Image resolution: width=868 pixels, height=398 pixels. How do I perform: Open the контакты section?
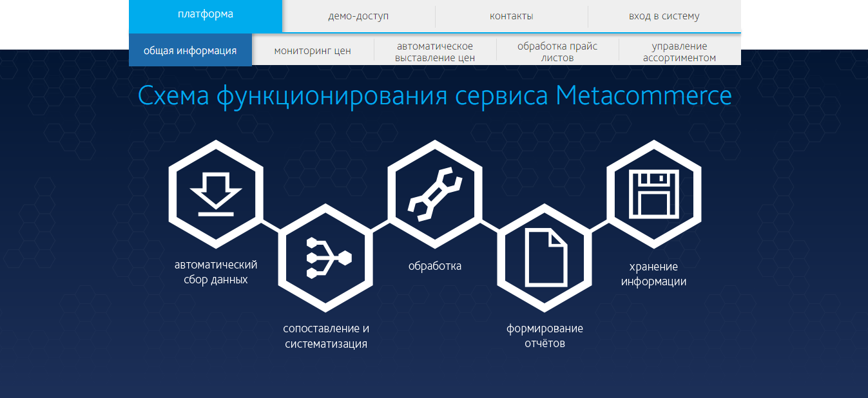(512, 16)
